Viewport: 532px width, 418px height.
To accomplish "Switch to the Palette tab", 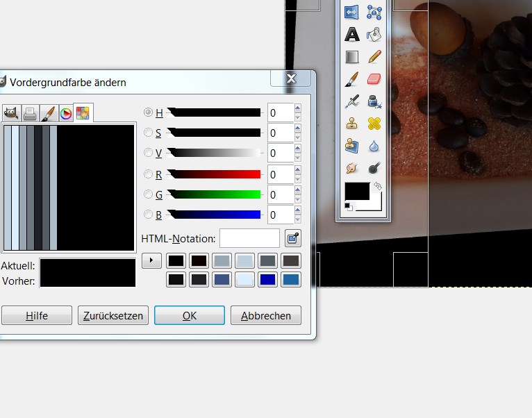I will point(83,113).
